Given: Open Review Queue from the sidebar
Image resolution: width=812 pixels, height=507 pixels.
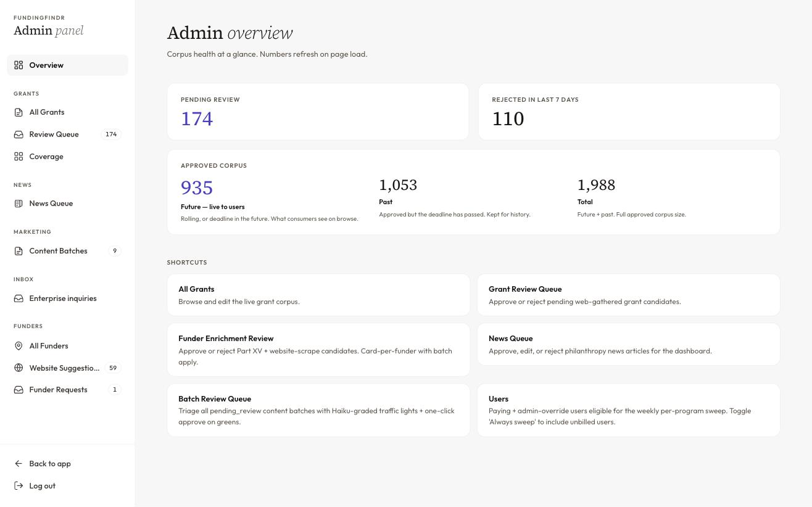Looking at the screenshot, I should pyautogui.click(x=67, y=134).
